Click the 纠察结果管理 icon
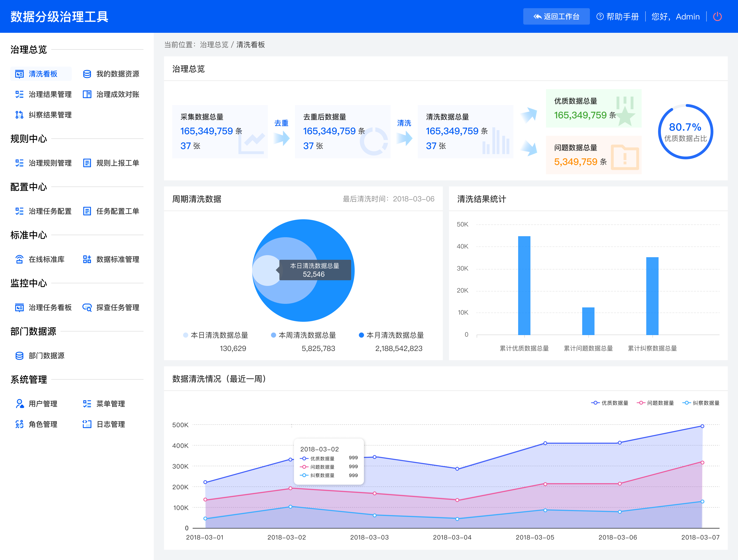Screen dimensions: 738x560 pyautogui.click(x=19, y=115)
